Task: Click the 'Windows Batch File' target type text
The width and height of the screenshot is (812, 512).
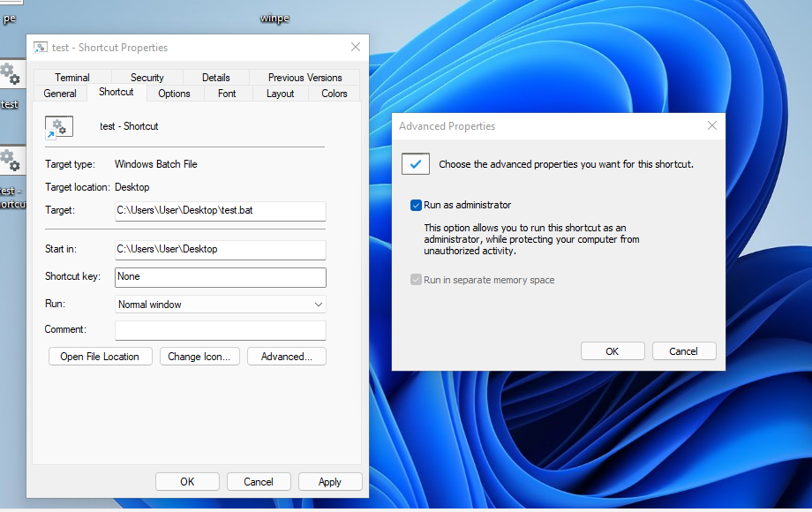Action: coord(156,164)
